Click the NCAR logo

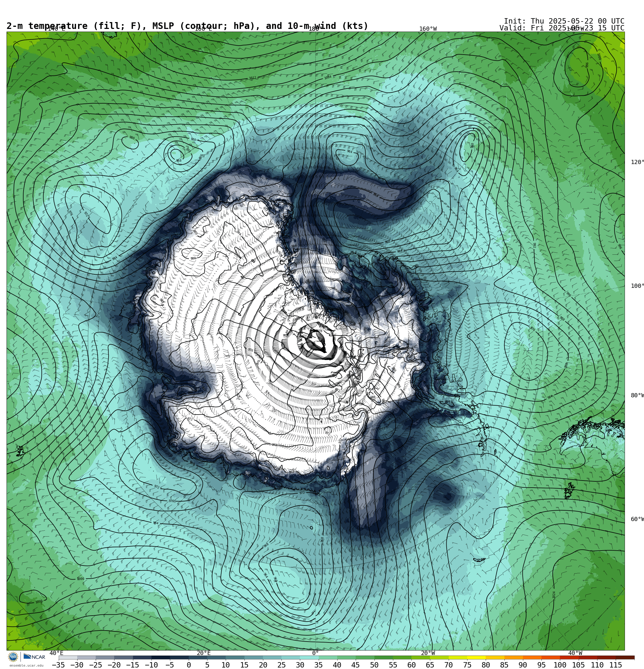[34, 657]
